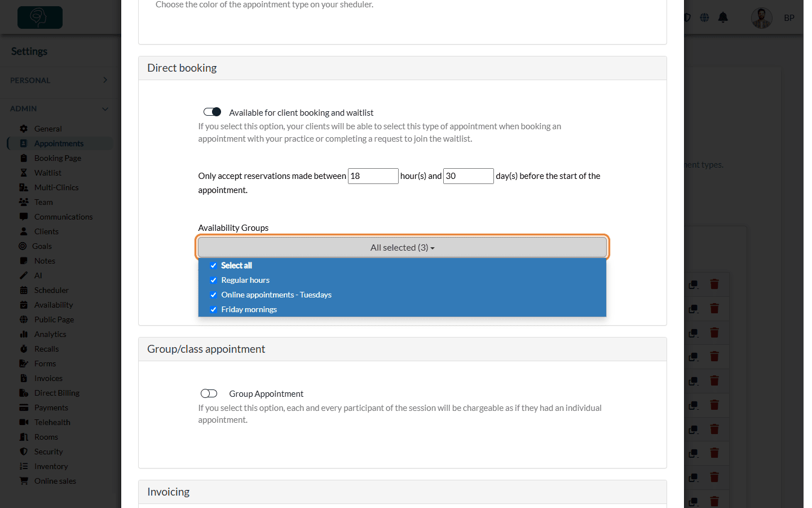Click the Scheduler calendar icon
Screen dimensions: 812x508
[24, 290]
